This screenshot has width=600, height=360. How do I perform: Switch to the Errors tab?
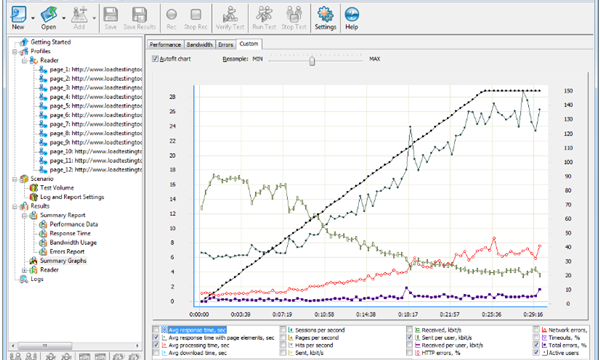pyautogui.click(x=226, y=45)
